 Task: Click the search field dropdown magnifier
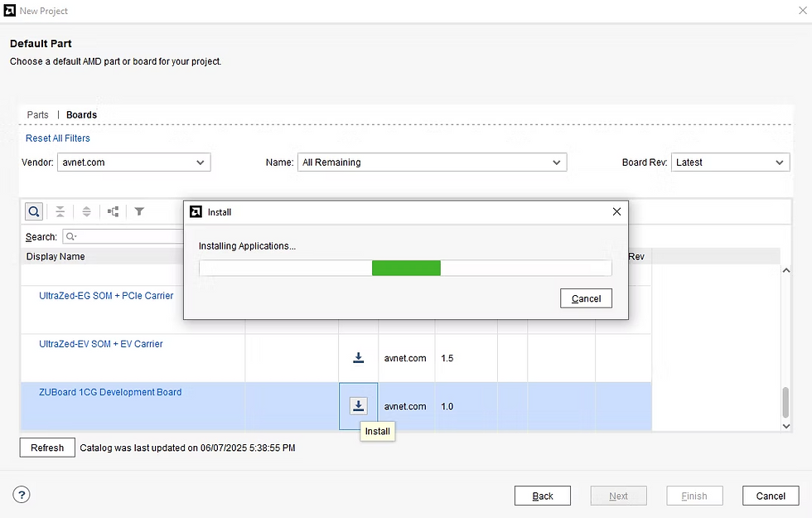coord(71,237)
